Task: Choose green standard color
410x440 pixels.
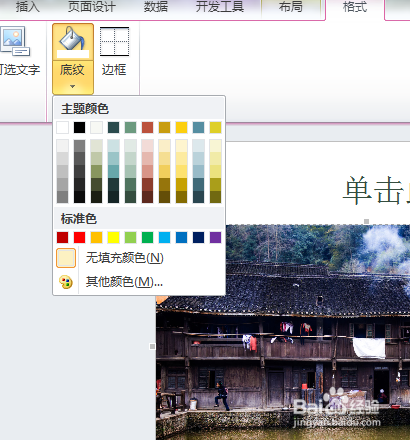Action: click(x=147, y=237)
